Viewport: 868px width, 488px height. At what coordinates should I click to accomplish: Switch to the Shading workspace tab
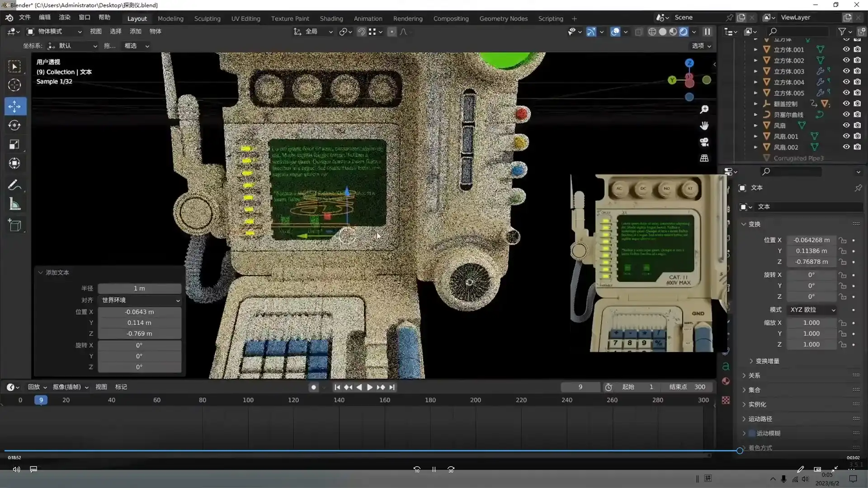331,19
